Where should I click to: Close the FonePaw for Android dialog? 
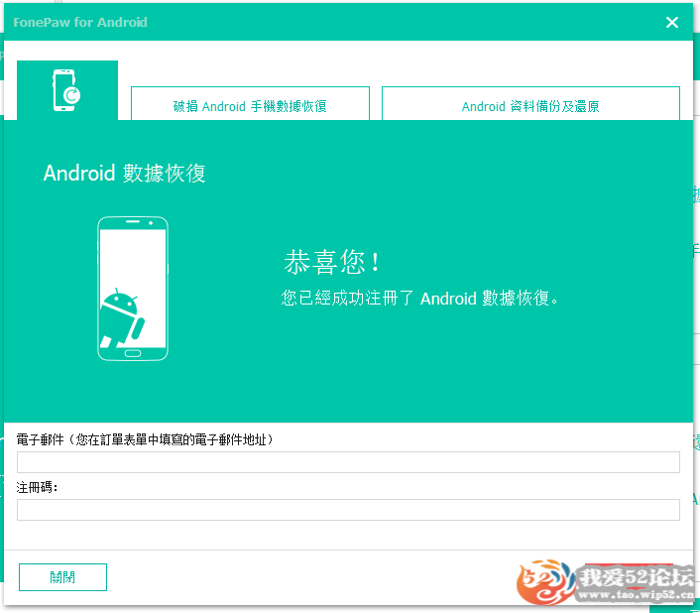(672, 23)
